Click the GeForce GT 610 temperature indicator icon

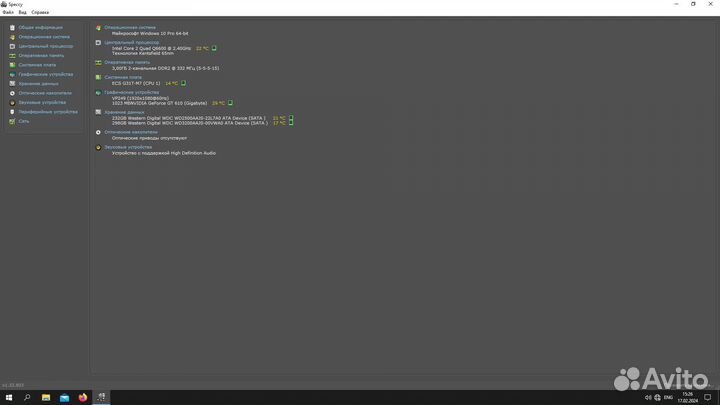(x=230, y=102)
